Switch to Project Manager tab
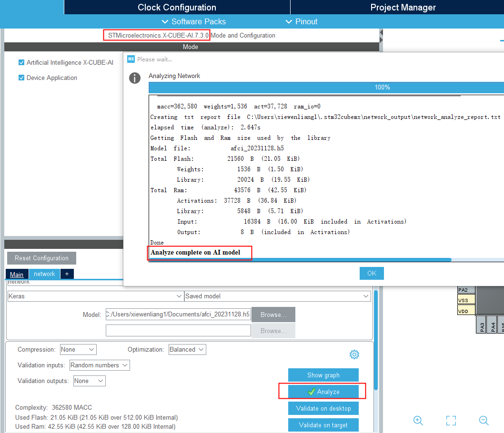This screenshot has height=433, width=504. 397,7
